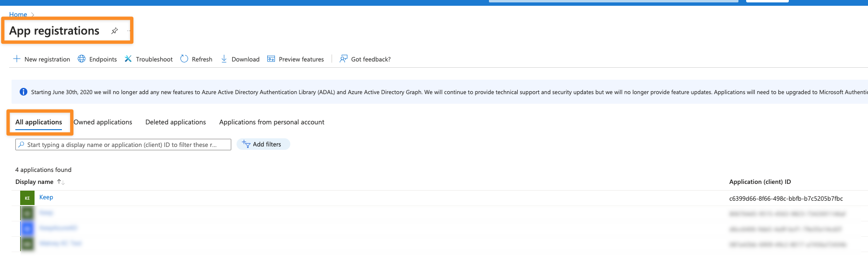Open the Keep application link
The width and height of the screenshot is (868, 279).
click(x=46, y=197)
